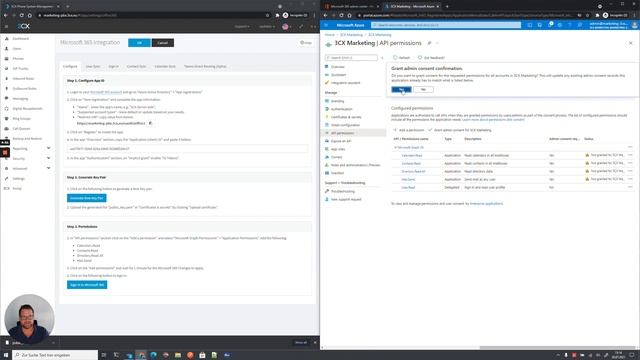Click Cancel button on Microsoft 365 Integration
Screen dimensions: 640x360
pos(162,43)
